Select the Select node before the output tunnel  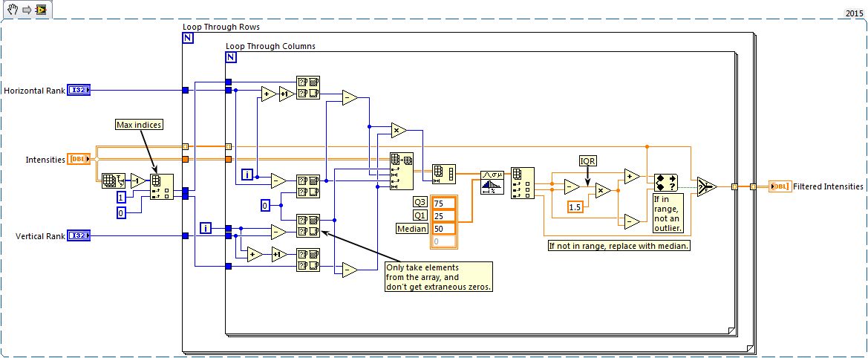tap(707, 186)
